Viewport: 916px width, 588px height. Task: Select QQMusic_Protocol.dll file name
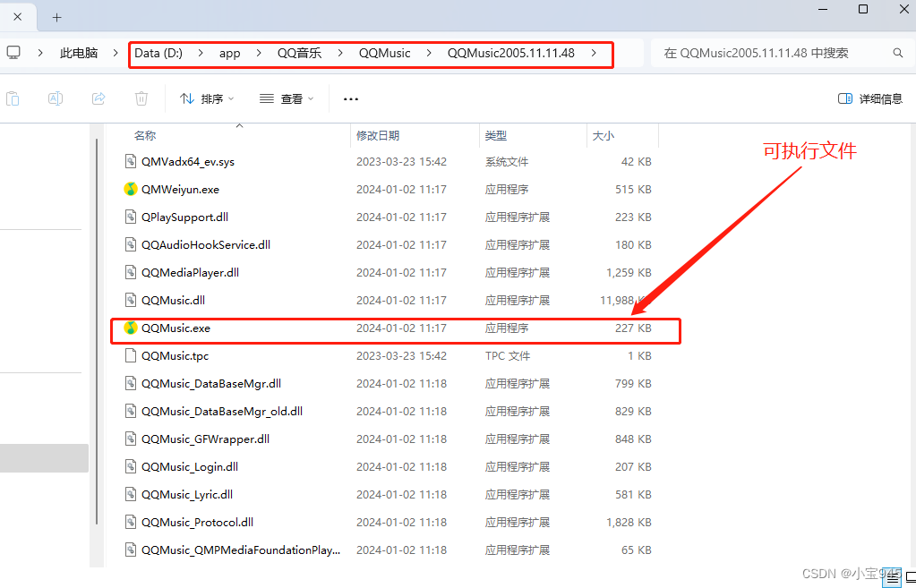(198, 522)
